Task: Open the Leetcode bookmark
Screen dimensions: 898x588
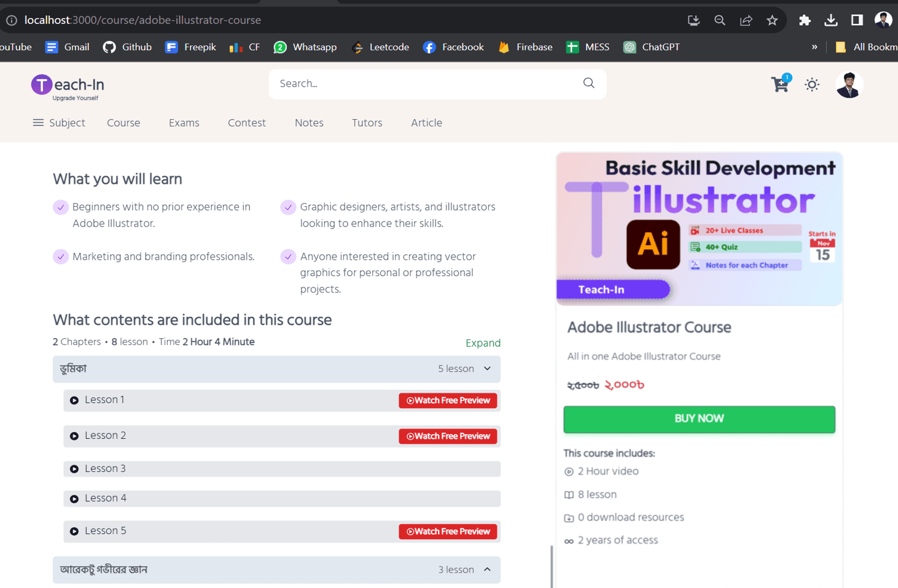Action: click(380, 47)
